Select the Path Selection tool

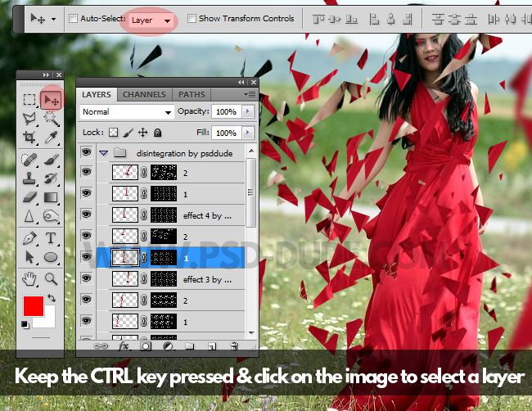(x=29, y=257)
